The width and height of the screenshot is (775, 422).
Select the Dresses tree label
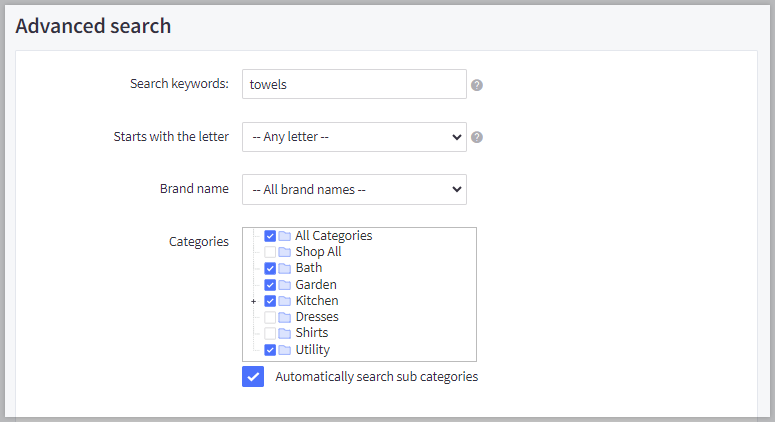pos(317,317)
